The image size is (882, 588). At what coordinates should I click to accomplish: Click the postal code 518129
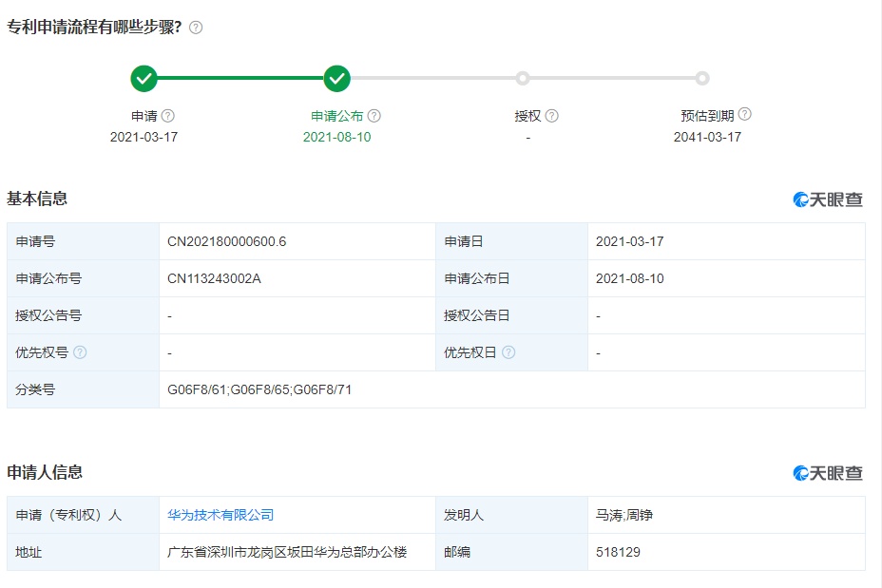618,552
